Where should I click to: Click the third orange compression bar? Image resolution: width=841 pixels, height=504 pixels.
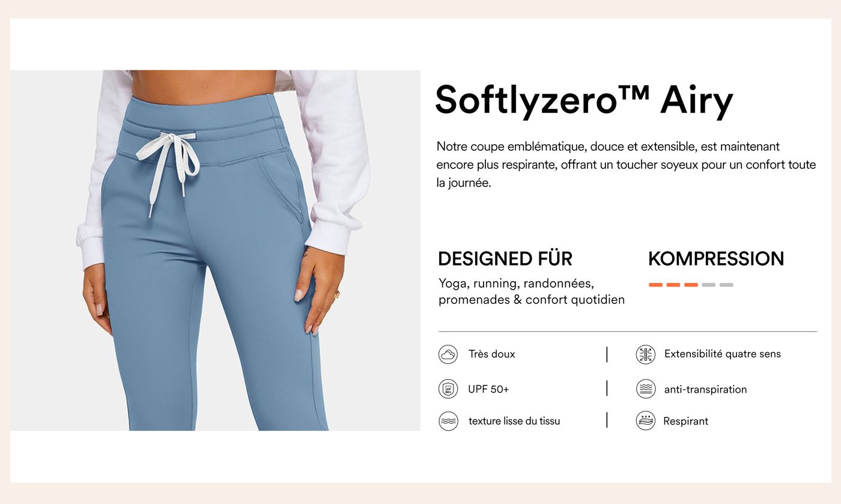point(691,285)
